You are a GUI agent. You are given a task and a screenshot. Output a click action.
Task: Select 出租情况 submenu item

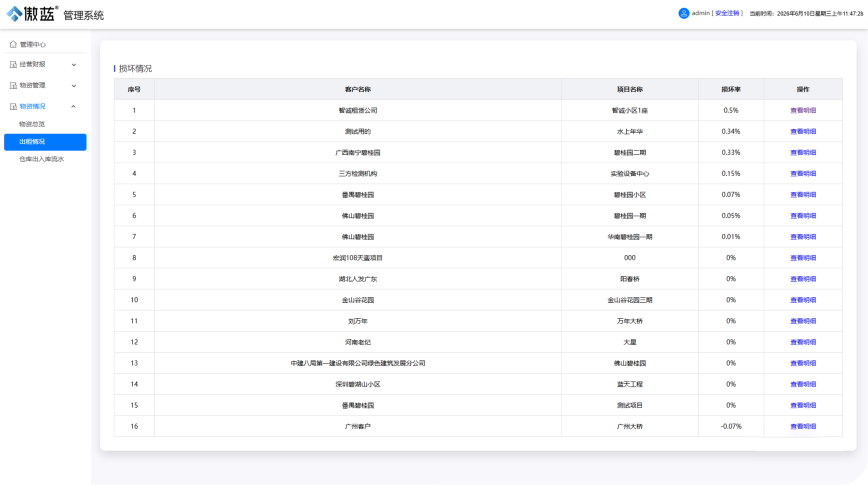[x=45, y=142]
